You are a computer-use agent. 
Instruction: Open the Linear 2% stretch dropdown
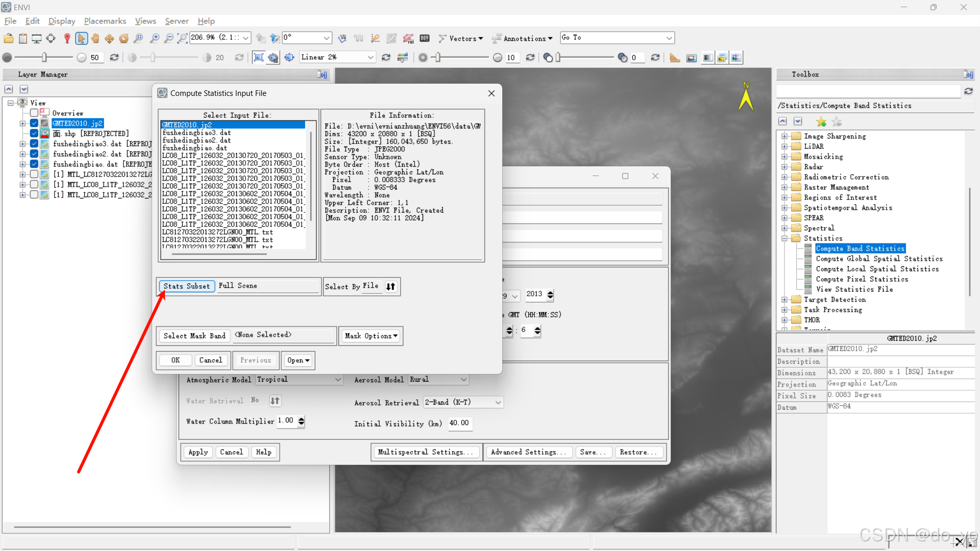[x=371, y=57]
